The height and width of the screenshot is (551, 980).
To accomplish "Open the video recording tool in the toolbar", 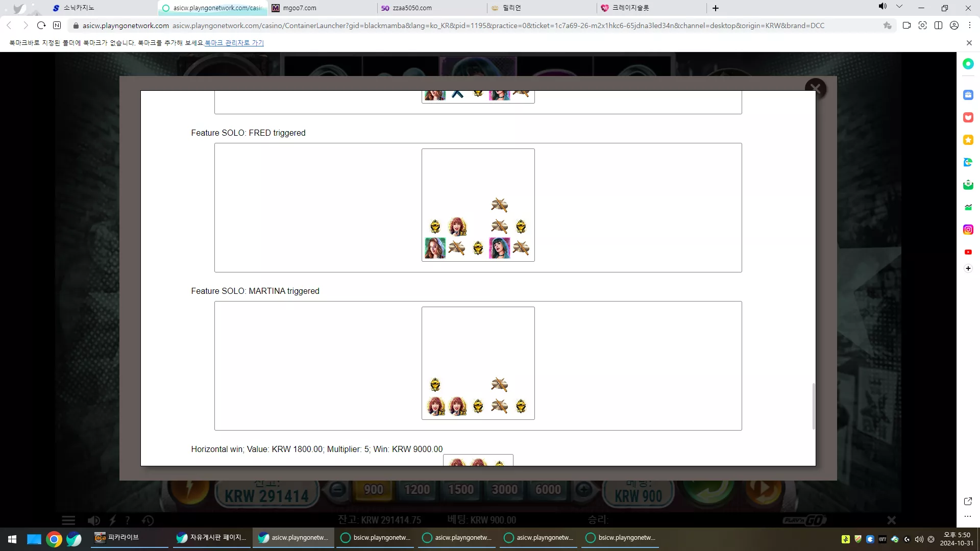I will click(906, 26).
